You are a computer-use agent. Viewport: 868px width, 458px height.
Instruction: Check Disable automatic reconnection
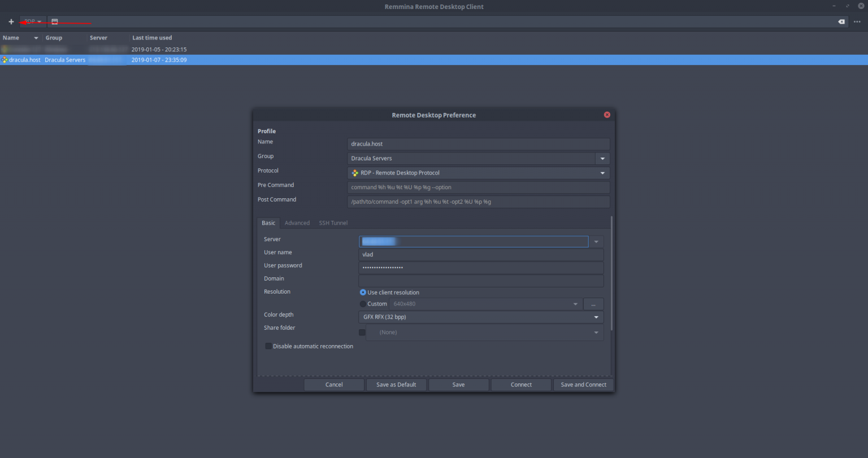click(268, 346)
